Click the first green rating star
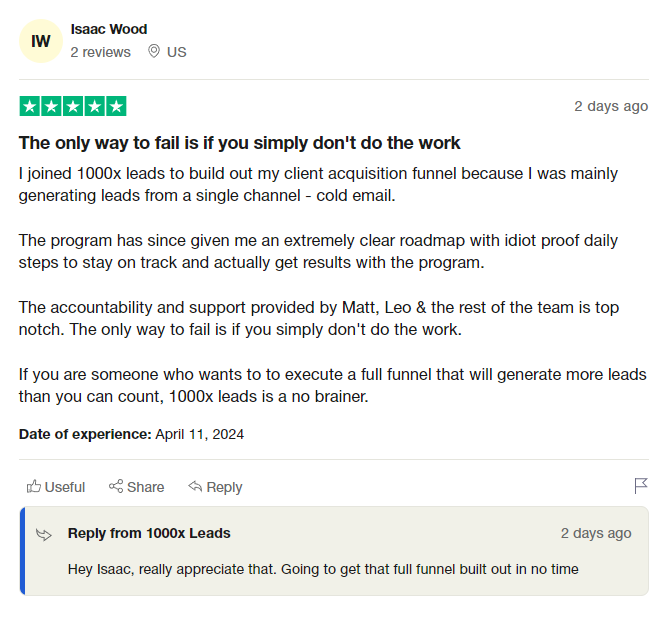669x618 pixels. tap(30, 106)
